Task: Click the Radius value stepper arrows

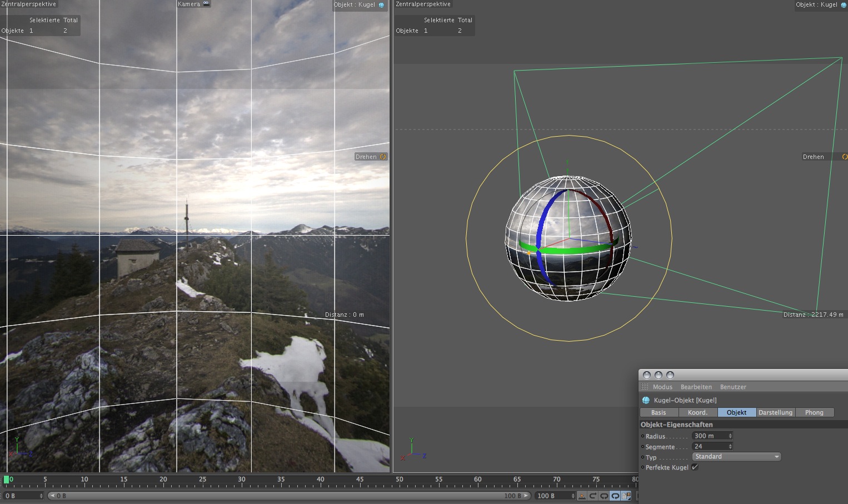Action: tap(730, 436)
